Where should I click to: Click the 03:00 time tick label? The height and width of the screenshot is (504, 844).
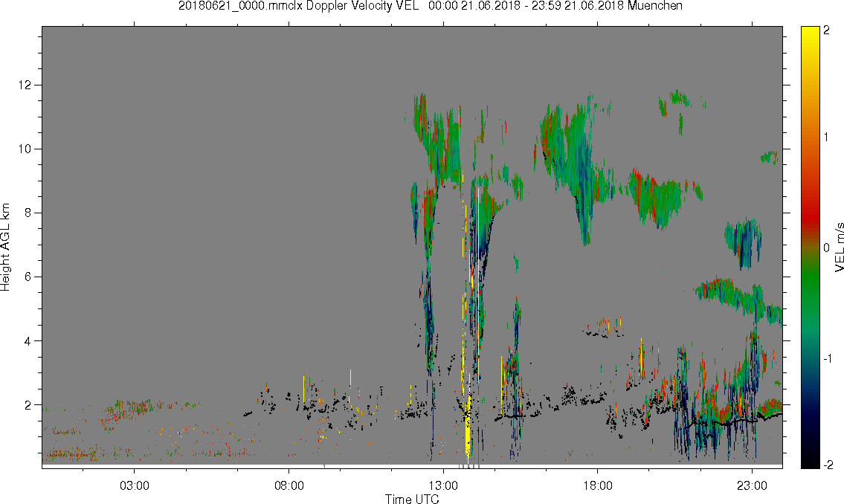(x=134, y=486)
